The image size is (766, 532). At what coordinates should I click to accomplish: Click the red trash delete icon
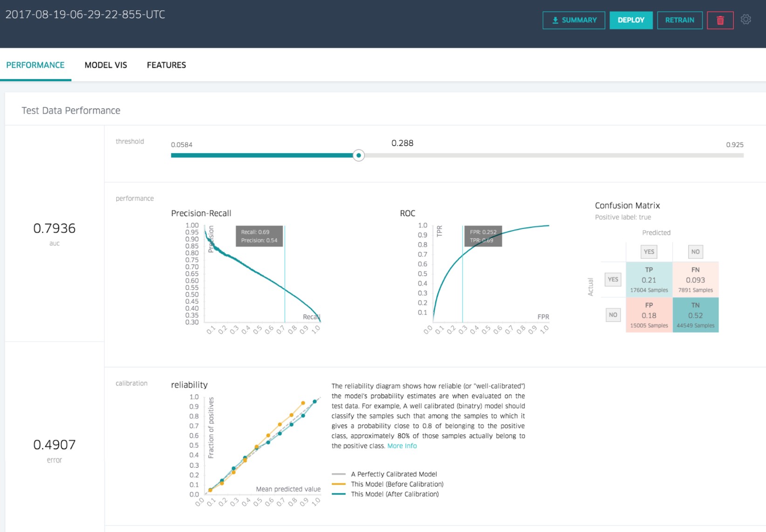720,20
